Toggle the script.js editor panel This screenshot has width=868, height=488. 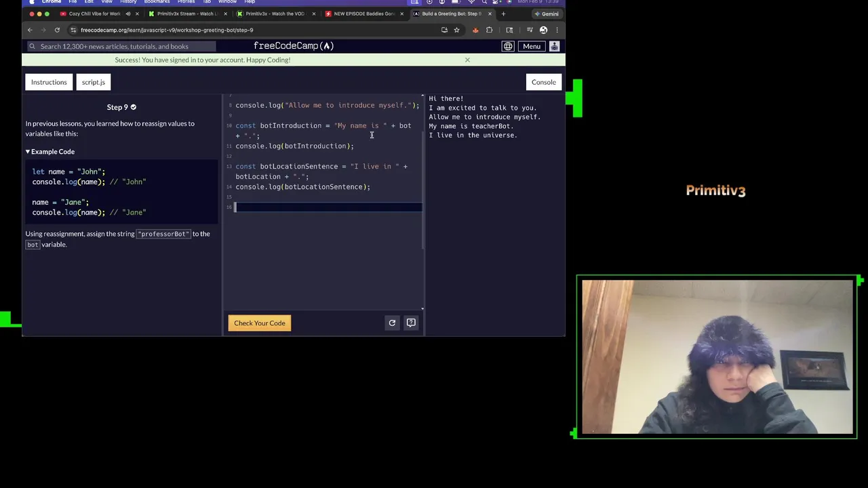(x=94, y=82)
